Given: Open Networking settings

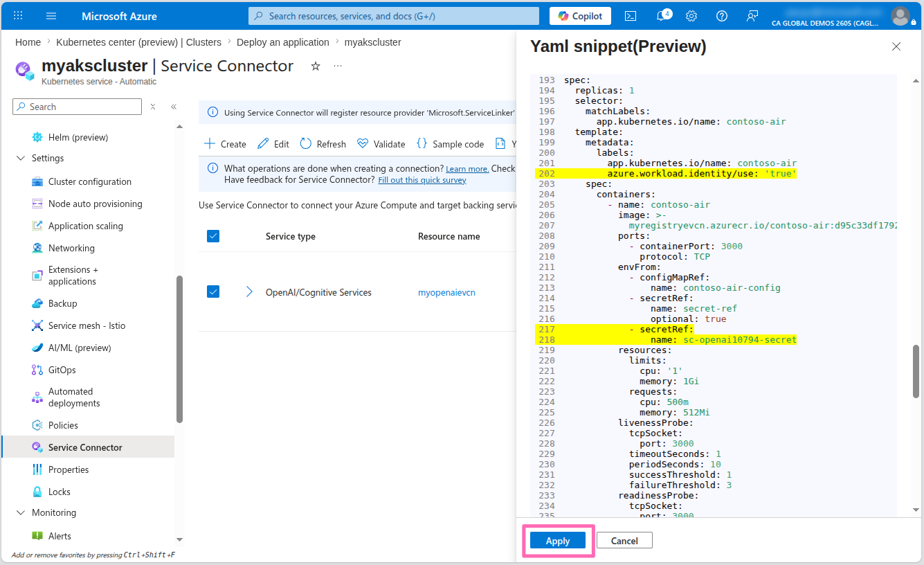Looking at the screenshot, I should click(x=71, y=248).
